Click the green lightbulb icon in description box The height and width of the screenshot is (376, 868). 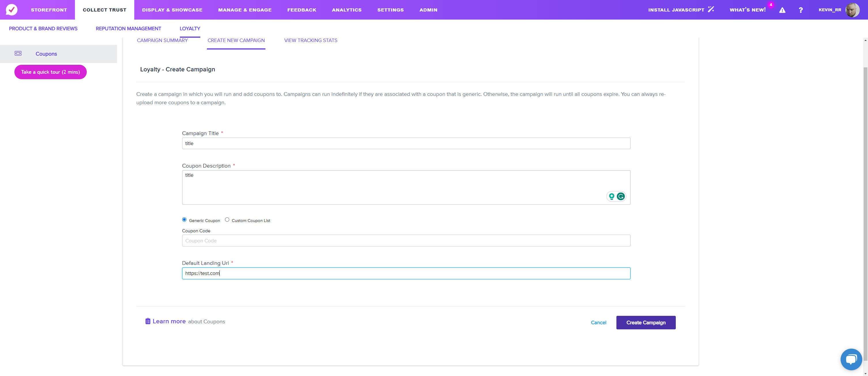point(611,196)
